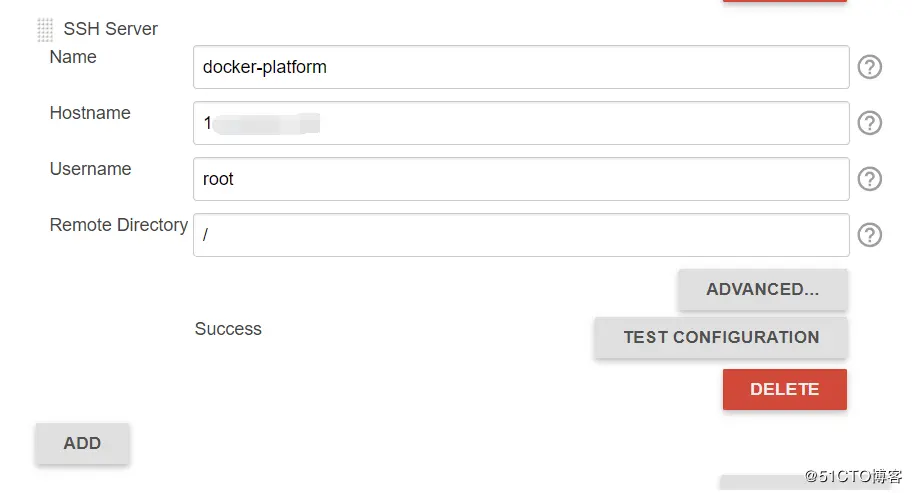Screen dimensions: 912x493
Task: Grab the SSH Server drag handle
Action: [x=45, y=30]
